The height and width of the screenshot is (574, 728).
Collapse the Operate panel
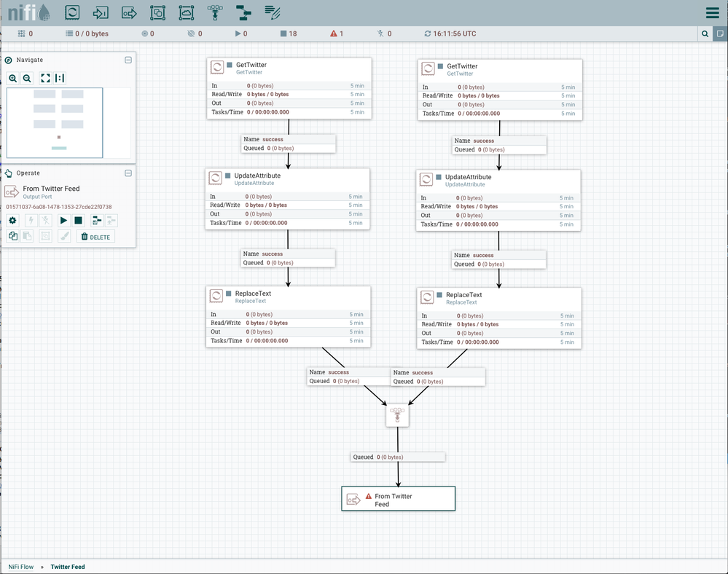pos(128,173)
